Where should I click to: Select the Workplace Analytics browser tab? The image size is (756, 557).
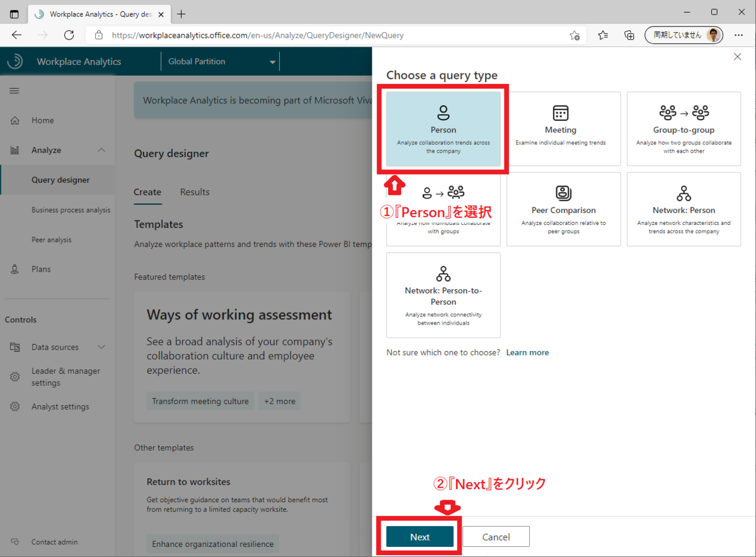click(x=101, y=14)
